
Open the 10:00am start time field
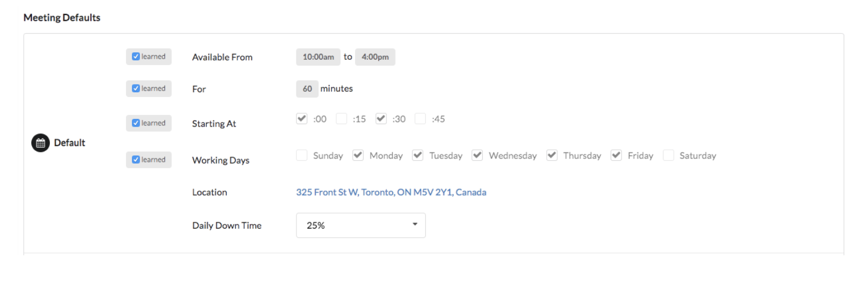pos(318,57)
